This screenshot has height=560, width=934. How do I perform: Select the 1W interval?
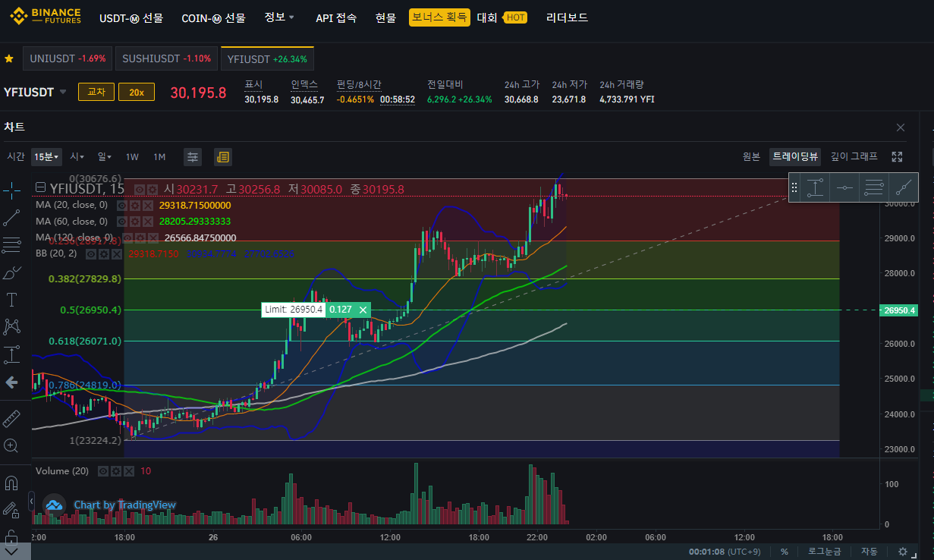(132, 157)
